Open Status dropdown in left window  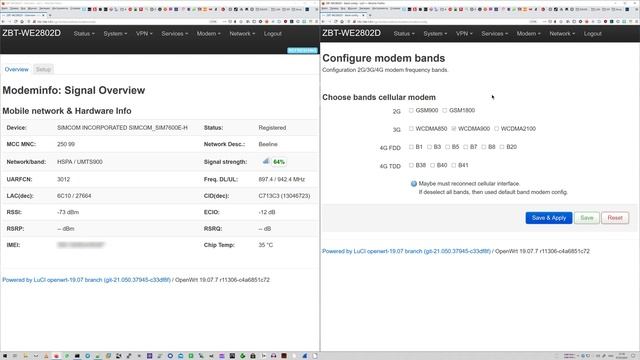(84, 34)
